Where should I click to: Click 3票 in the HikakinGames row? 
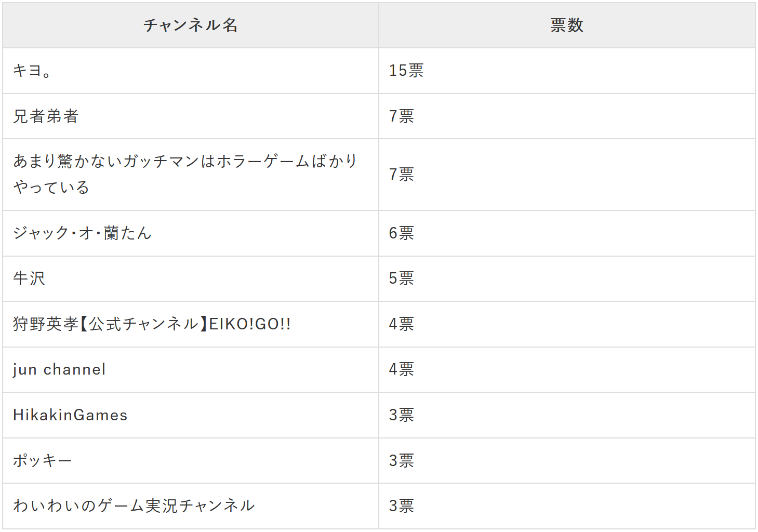[402, 415]
